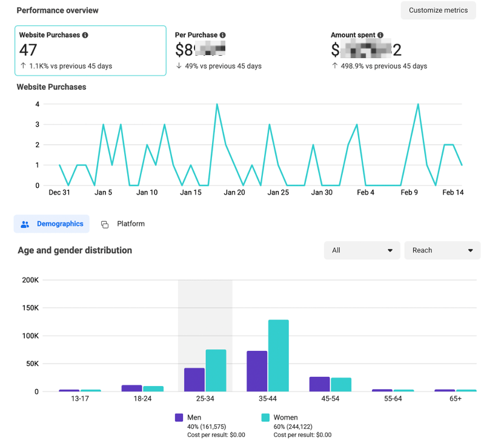
Task: Select the Per Purchase metric card
Action: [245, 51]
